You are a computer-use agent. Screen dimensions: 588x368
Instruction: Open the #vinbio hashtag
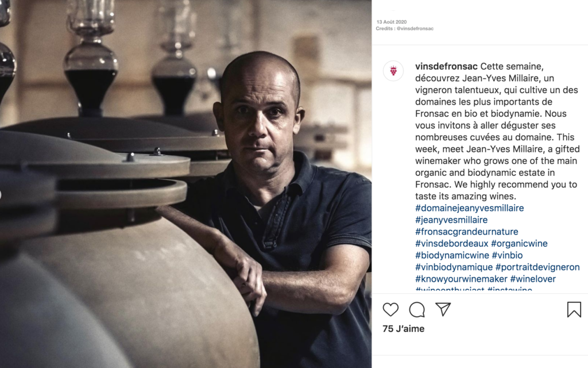point(507,255)
